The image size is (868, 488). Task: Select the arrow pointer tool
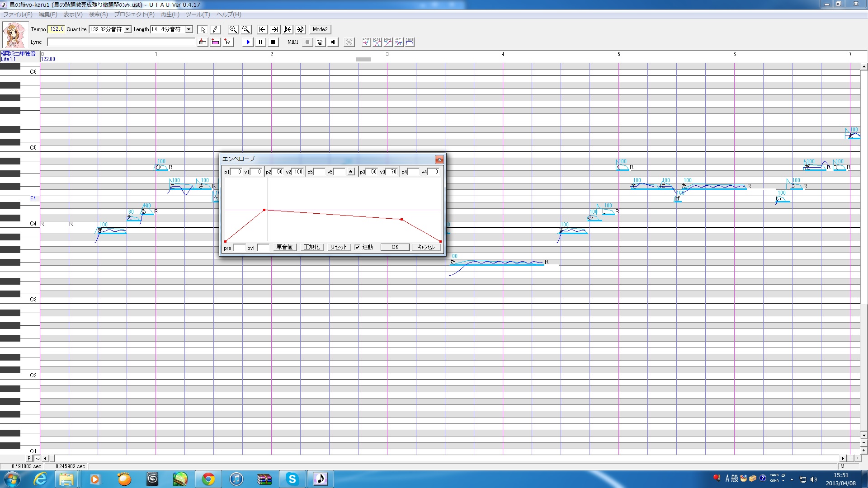203,29
